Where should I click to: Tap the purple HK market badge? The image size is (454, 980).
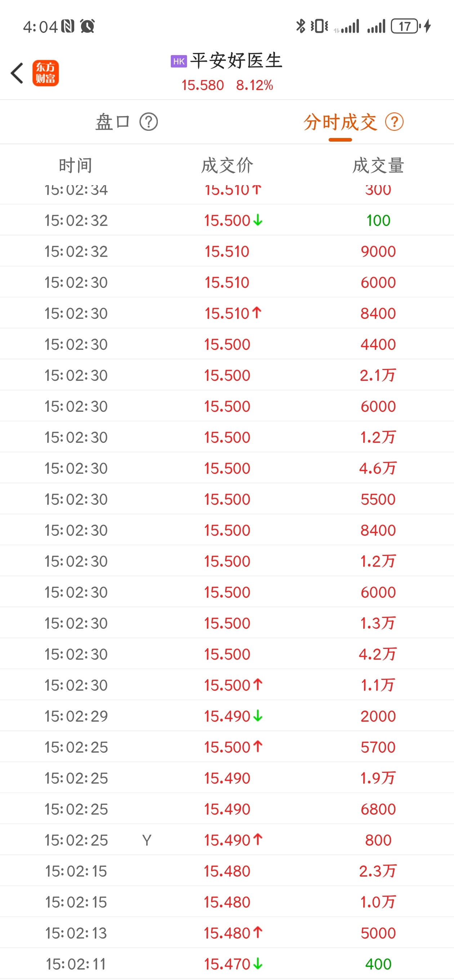[x=179, y=61]
